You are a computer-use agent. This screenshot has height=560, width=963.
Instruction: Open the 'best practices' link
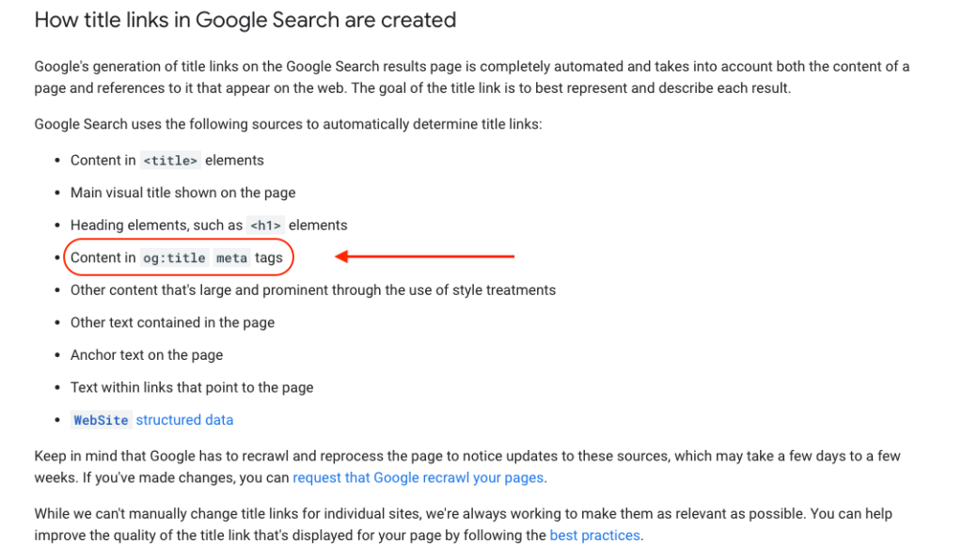pyautogui.click(x=594, y=536)
